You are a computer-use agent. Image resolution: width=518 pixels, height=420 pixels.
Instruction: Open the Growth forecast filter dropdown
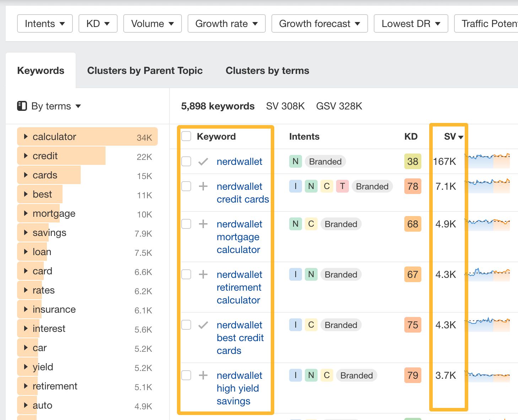point(319,23)
